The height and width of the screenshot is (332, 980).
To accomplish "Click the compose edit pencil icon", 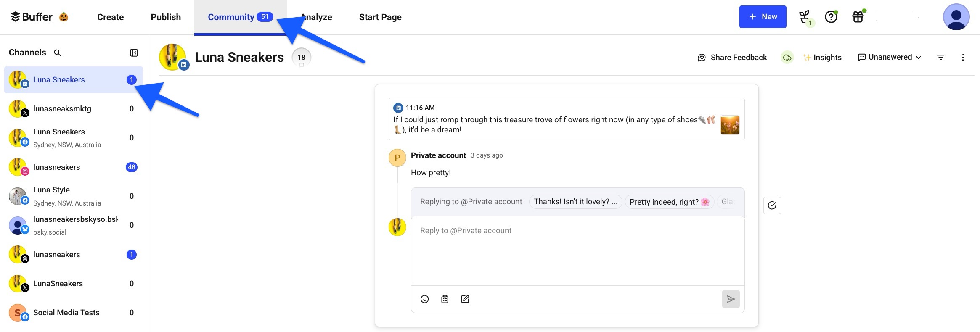I will [x=465, y=299].
